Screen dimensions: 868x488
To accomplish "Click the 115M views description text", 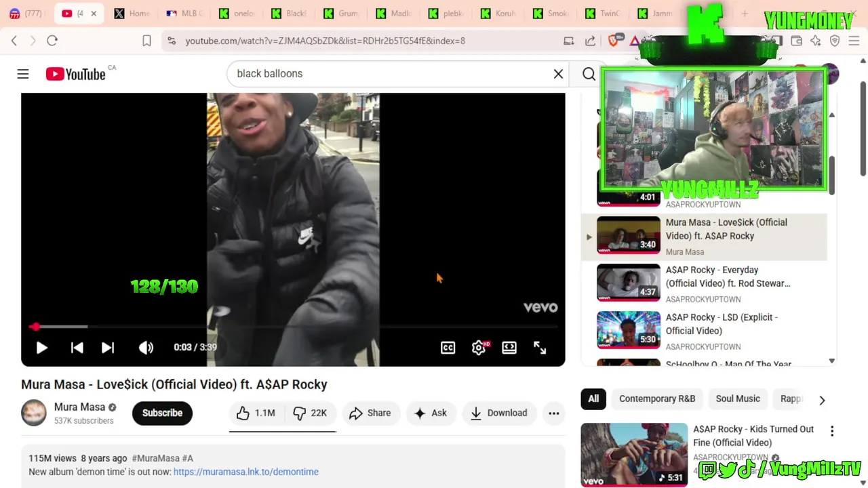I will pos(52,458).
